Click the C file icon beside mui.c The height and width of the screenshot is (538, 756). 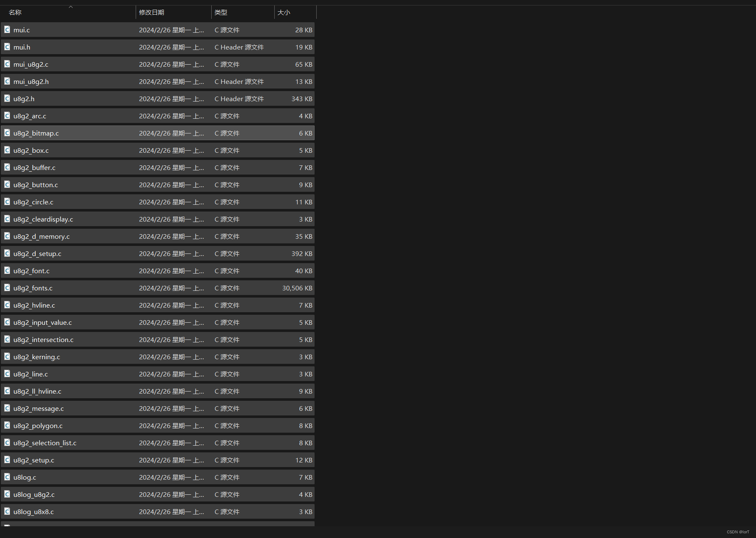[7, 29]
